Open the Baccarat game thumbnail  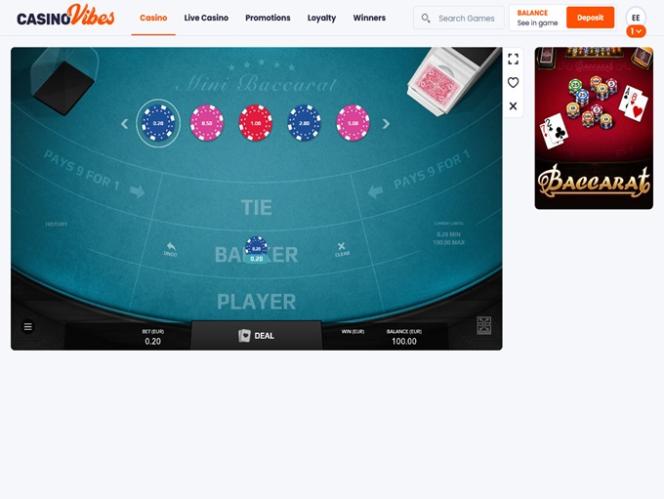click(x=594, y=128)
